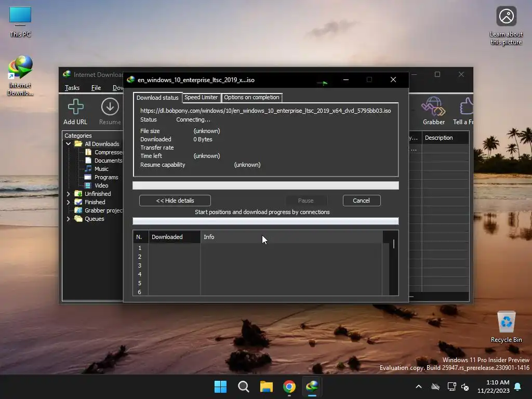Cancel the download
532x399 pixels.
362,201
